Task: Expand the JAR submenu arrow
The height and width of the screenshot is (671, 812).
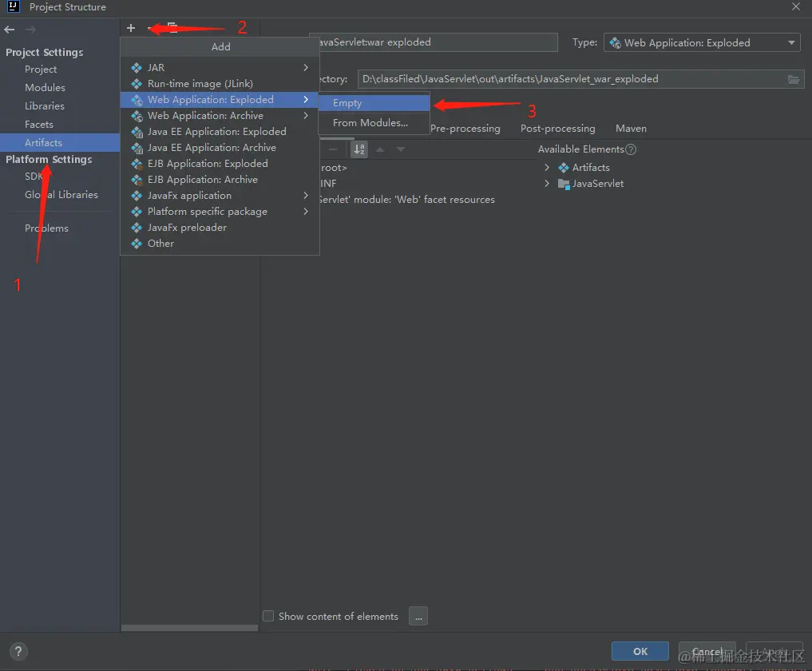Action: click(306, 68)
